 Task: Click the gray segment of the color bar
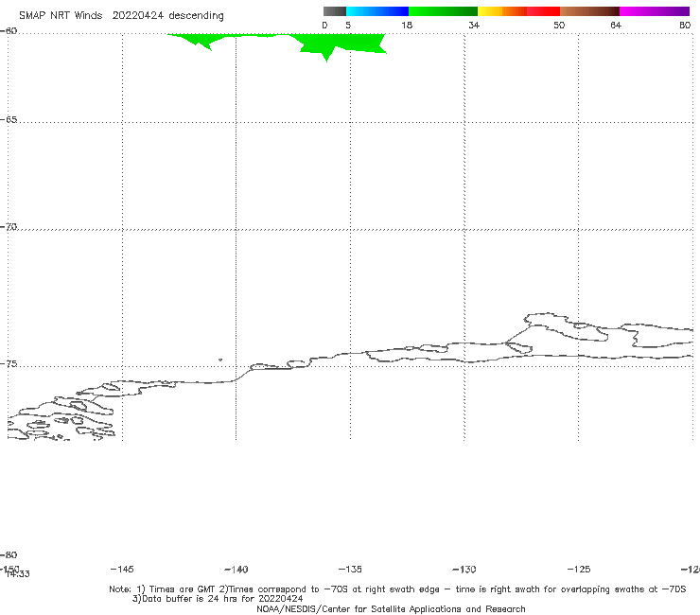(334, 11)
